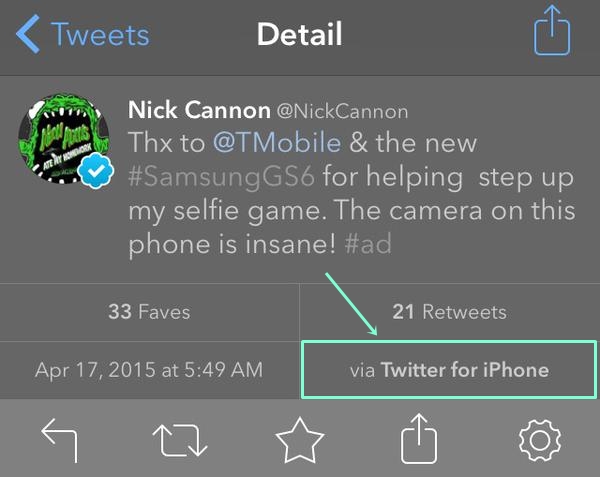Tap the @NickCannon handle

342,111
